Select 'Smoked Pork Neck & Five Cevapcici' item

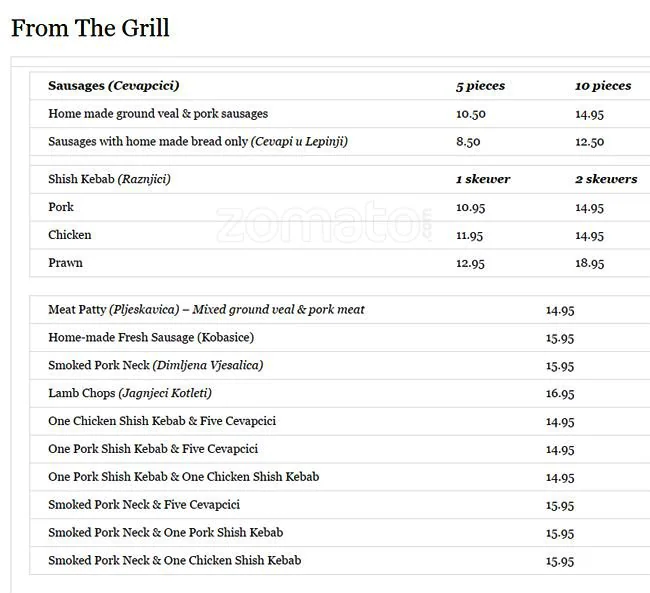144,505
